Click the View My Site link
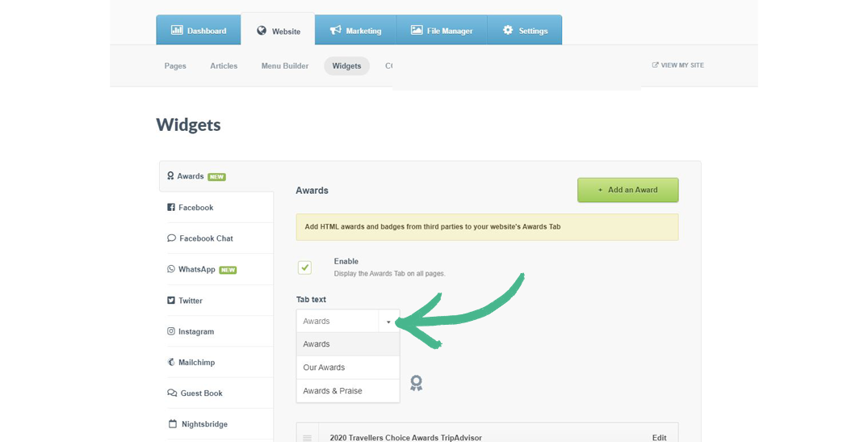 pyautogui.click(x=677, y=65)
